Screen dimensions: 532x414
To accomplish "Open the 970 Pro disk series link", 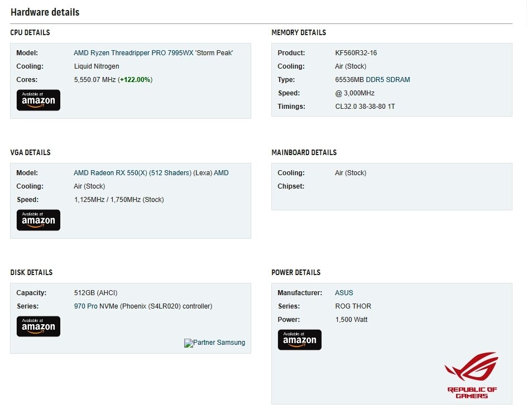I will (85, 306).
